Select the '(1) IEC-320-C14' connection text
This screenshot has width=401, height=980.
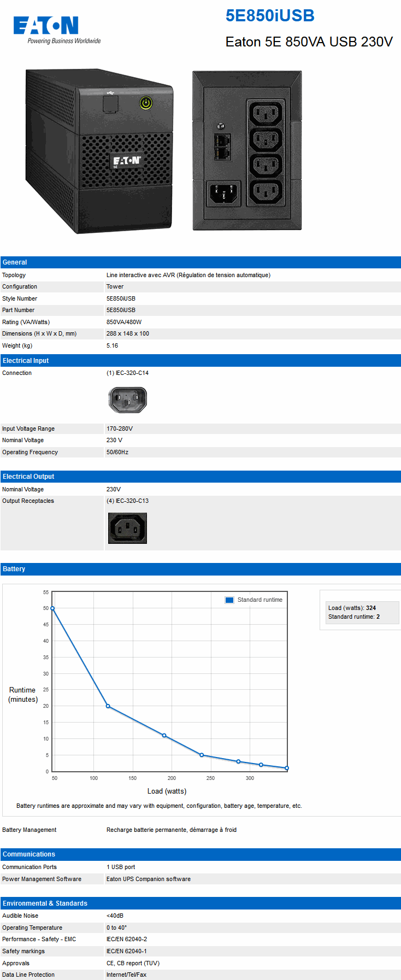(x=127, y=373)
